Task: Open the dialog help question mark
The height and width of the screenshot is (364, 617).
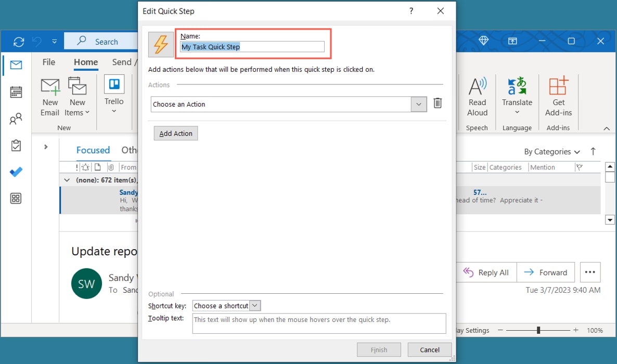Action: (x=411, y=11)
